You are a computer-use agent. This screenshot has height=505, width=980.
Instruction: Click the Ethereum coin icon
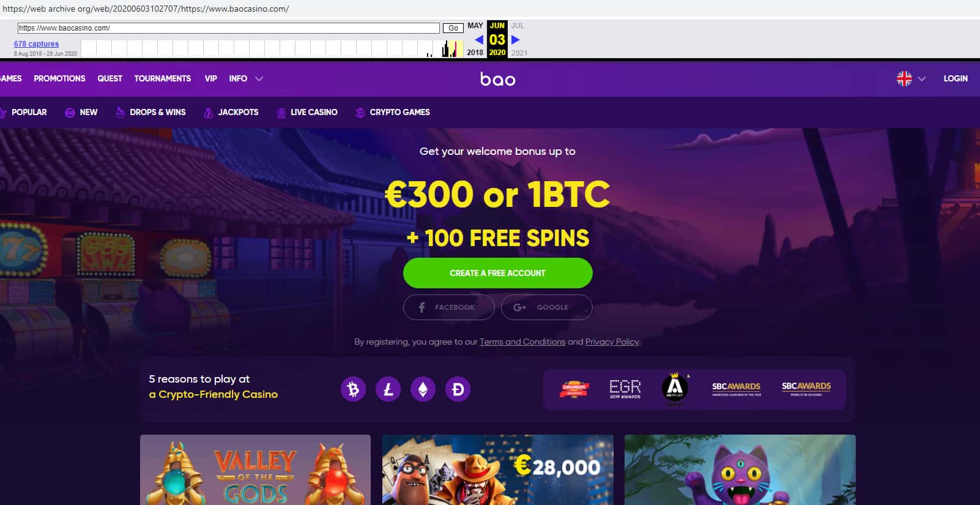pyautogui.click(x=423, y=389)
